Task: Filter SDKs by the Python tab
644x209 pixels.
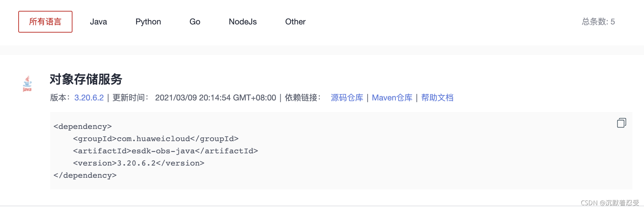Action: coord(148,22)
